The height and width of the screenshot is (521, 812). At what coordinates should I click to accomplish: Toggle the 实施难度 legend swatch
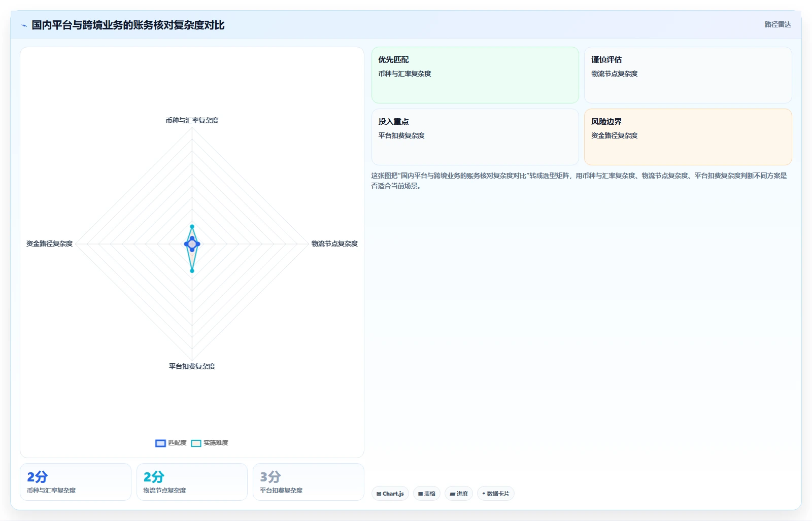point(196,443)
